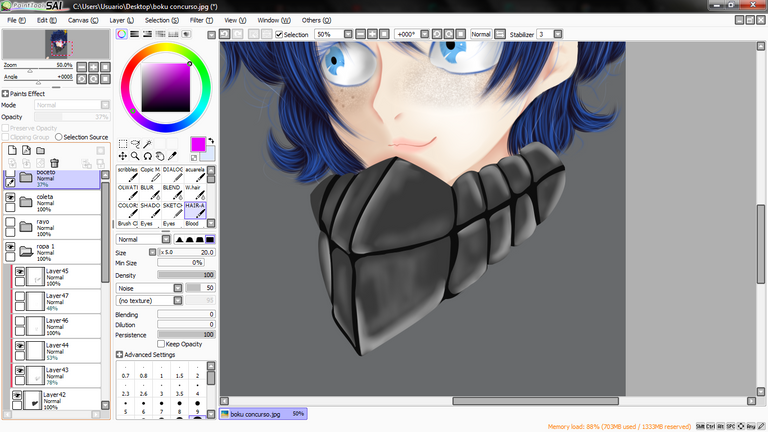Select the Eyedropper color picker tool
This screenshot has width=768, height=432.
click(x=172, y=156)
